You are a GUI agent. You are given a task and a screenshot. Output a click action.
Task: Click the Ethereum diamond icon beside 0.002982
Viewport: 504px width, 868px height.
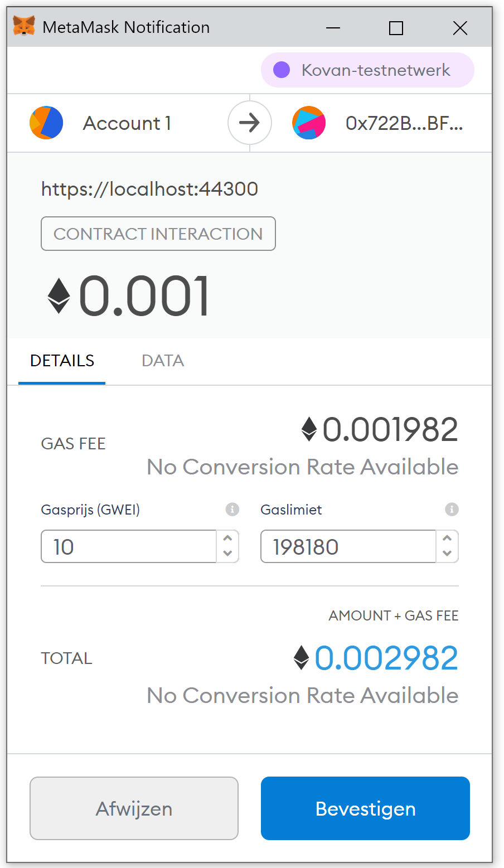pos(301,658)
